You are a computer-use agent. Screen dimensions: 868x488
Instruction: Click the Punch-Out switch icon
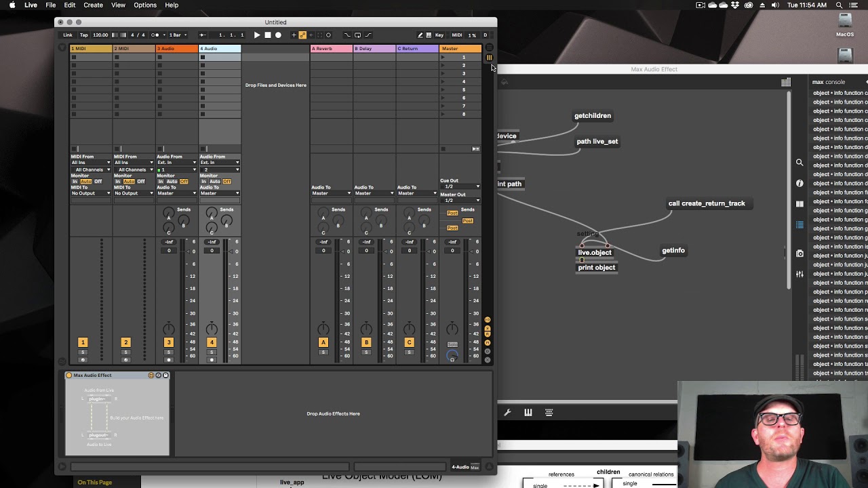point(368,35)
